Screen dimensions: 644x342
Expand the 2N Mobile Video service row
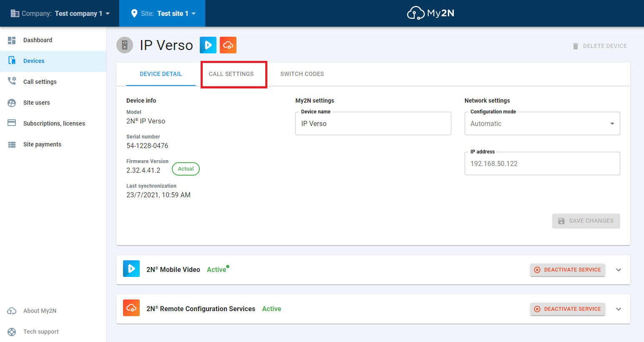[x=619, y=269]
